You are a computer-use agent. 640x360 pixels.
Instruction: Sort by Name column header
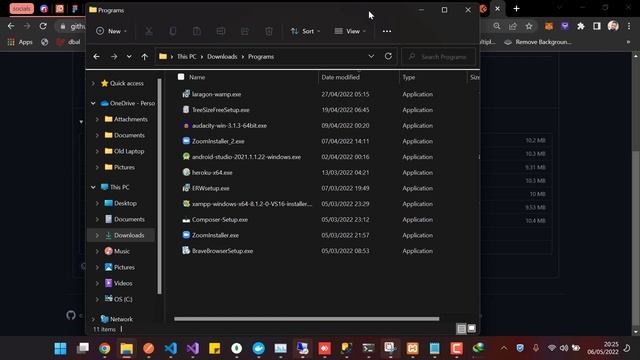197,77
